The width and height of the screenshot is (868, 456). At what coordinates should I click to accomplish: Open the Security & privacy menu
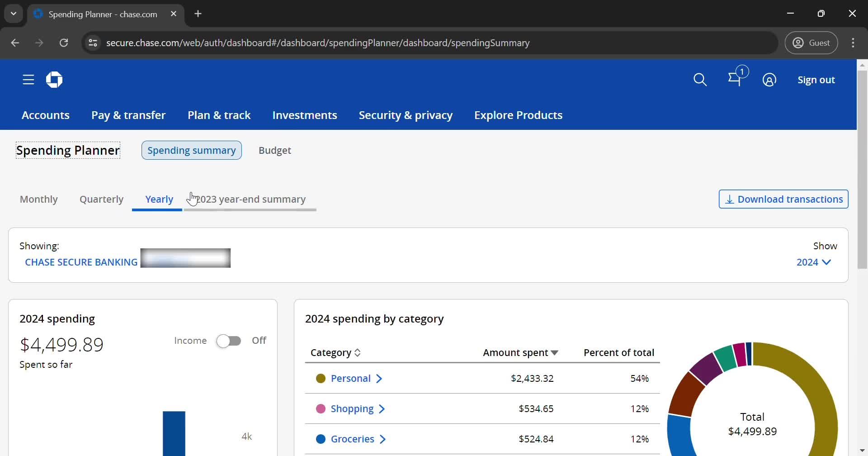tap(406, 115)
